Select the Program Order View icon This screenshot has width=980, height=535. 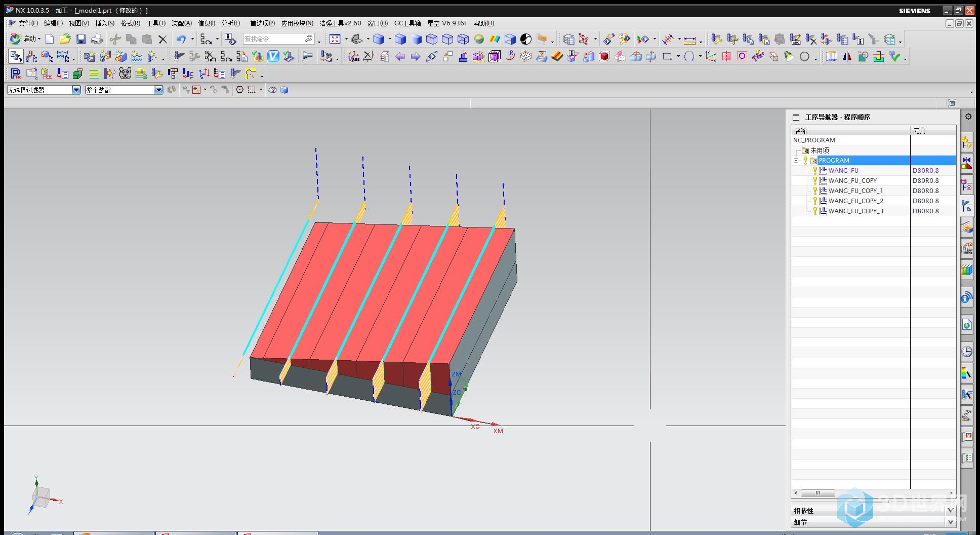click(x=16, y=56)
